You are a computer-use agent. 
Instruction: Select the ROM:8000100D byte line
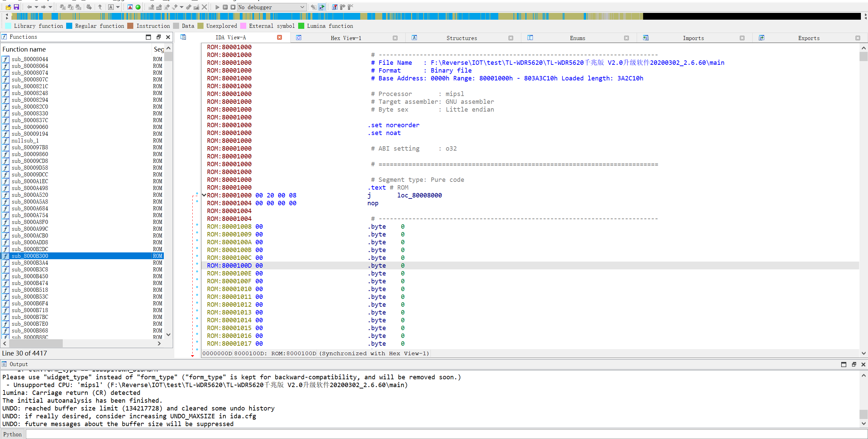pyautogui.click(x=530, y=265)
